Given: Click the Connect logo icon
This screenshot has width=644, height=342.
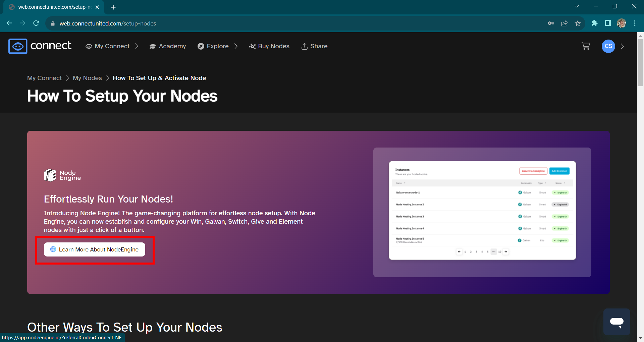Looking at the screenshot, I should [x=18, y=46].
